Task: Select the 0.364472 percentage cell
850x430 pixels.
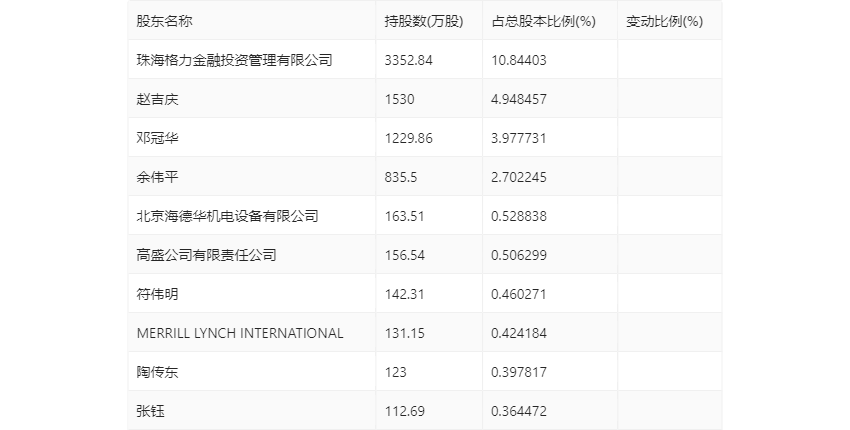Action: click(x=519, y=411)
